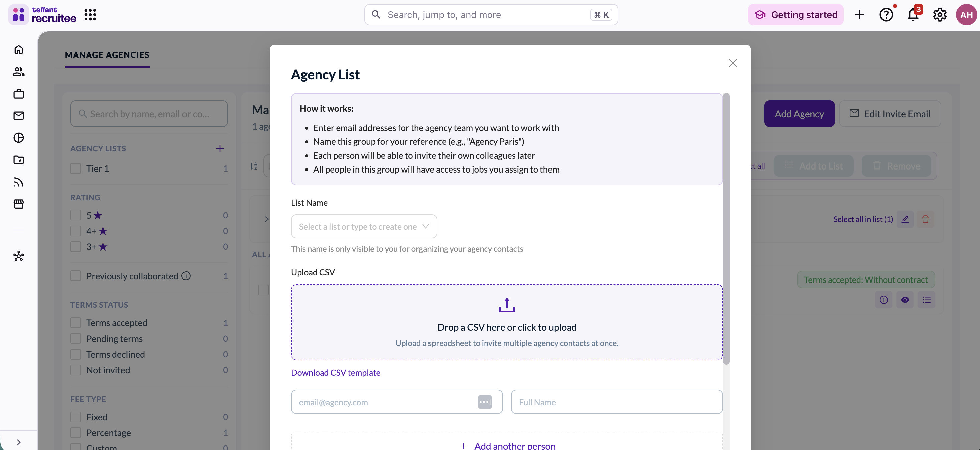Click the Add to List button
This screenshot has height=450, width=980.
click(813, 166)
